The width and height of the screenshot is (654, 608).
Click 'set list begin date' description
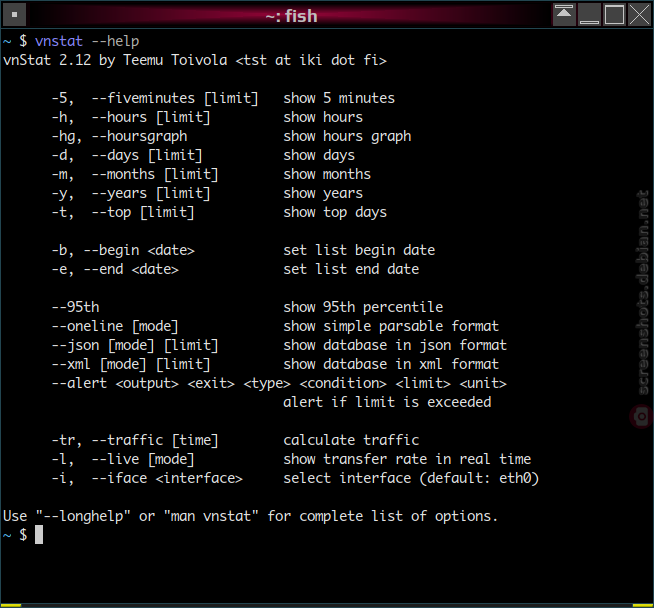point(359,251)
